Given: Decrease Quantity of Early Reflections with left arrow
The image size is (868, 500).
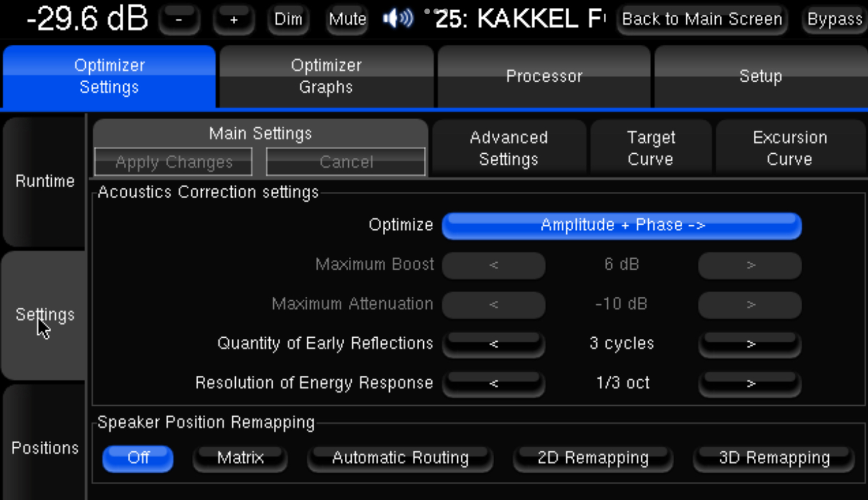Looking at the screenshot, I should coord(493,344).
